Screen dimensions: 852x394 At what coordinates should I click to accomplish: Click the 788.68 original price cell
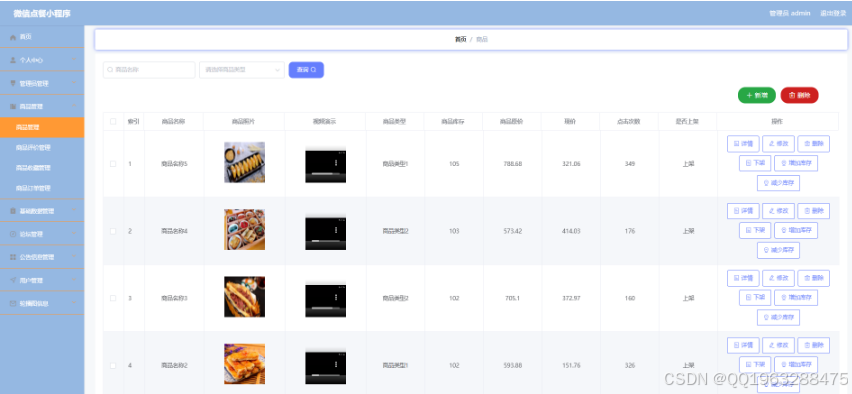[x=512, y=164]
